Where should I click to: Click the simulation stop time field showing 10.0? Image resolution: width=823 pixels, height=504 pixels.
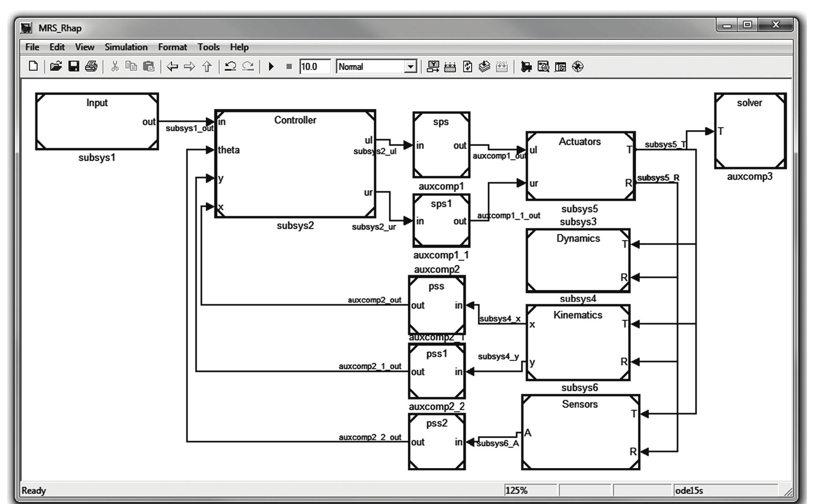(315, 67)
